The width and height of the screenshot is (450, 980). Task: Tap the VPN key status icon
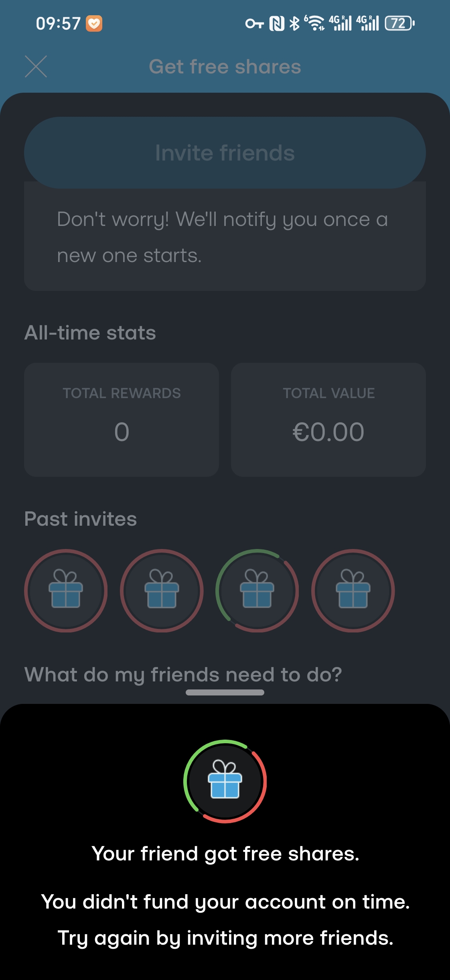point(254,24)
